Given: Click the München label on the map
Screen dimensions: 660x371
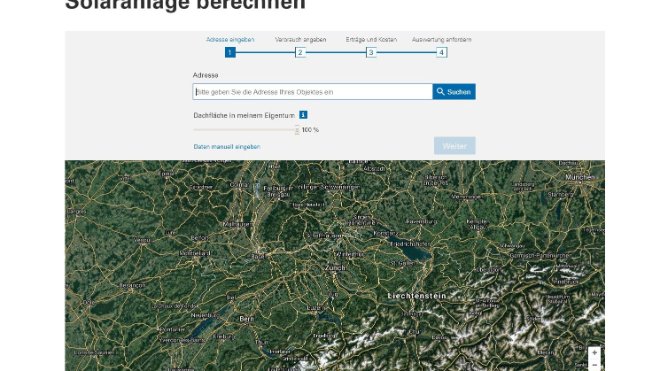Looking at the screenshot, I should [580, 177].
